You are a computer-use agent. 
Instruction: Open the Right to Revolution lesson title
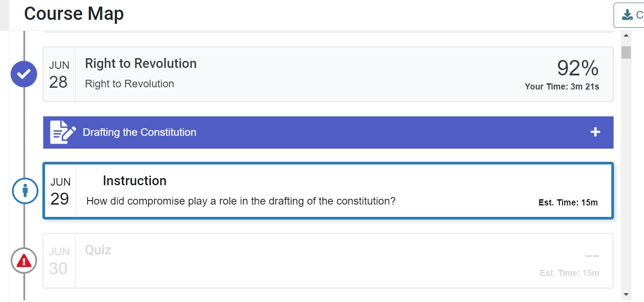(x=140, y=63)
